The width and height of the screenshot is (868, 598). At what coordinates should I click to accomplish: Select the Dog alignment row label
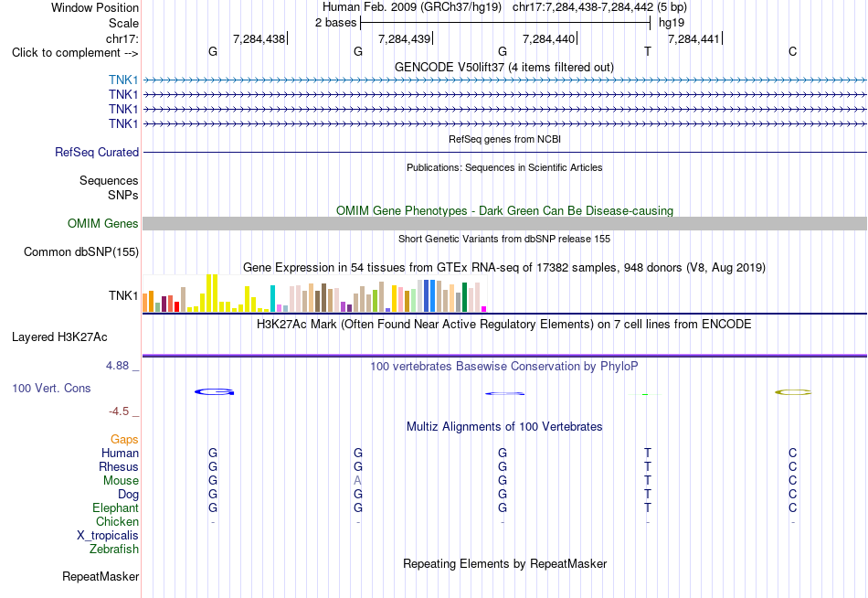[x=128, y=495]
